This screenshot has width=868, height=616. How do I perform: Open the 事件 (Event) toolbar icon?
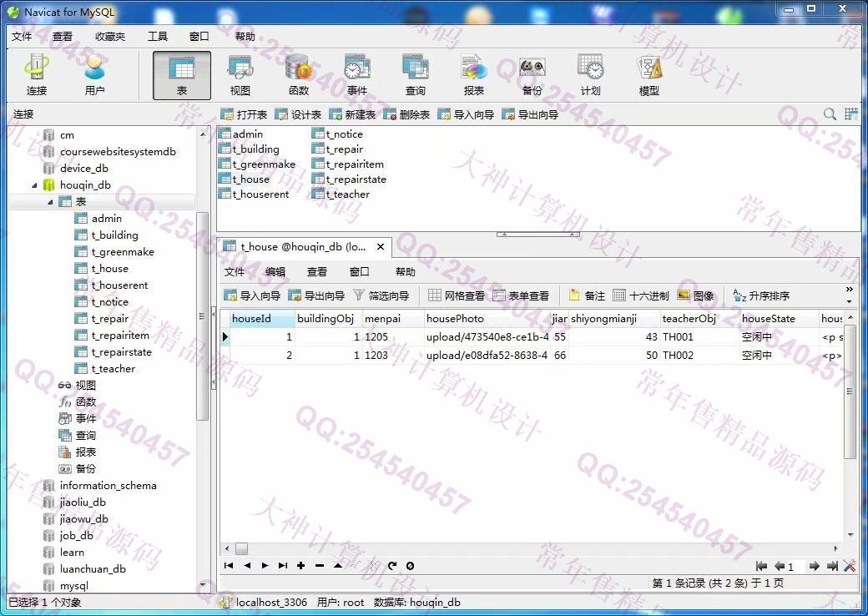[357, 75]
